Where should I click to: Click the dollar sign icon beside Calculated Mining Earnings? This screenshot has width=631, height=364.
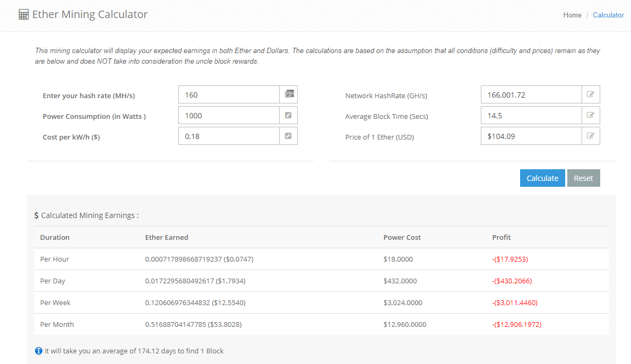[x=36, y=215]
